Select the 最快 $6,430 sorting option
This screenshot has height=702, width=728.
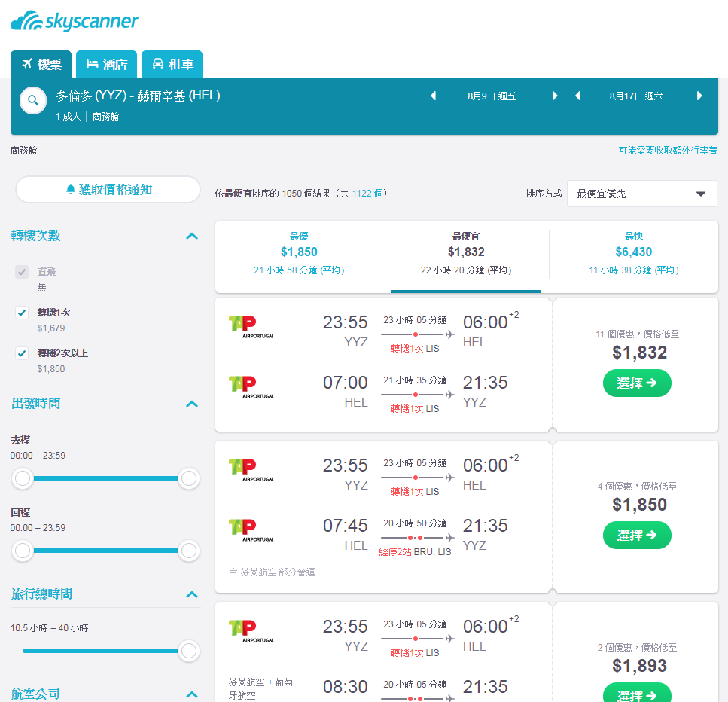coord(634,253)
